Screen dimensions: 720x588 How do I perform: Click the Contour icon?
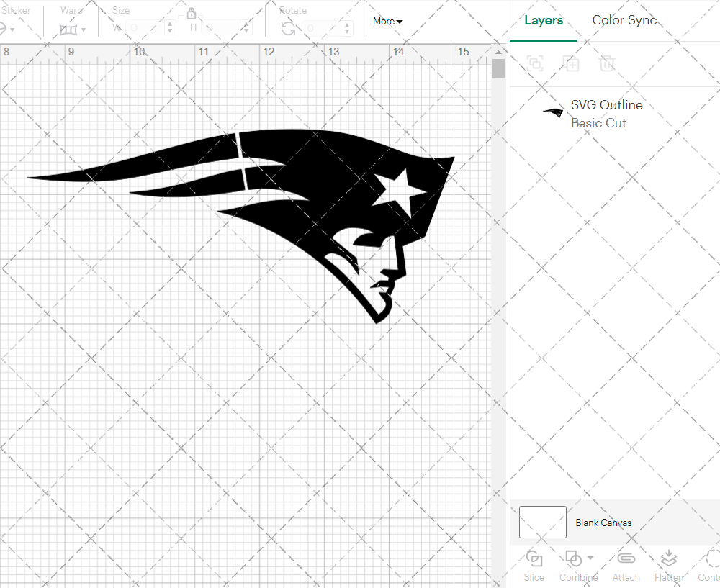tap(711, 560)
